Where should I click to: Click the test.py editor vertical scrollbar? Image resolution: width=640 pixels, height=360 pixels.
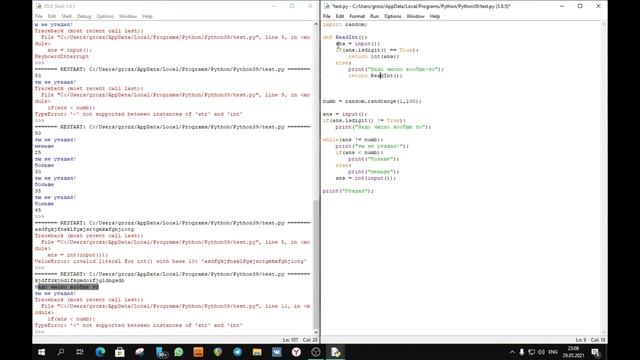point(604,178)
